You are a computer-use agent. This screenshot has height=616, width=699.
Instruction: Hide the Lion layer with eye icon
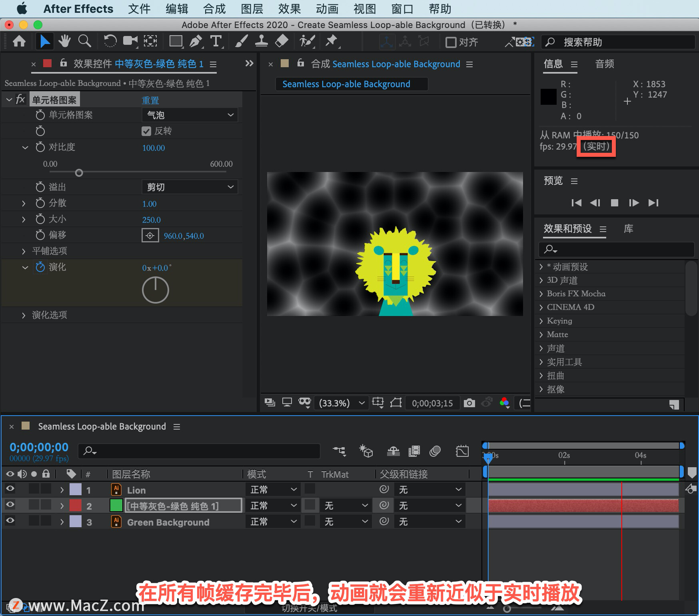(x=10, y=488)
